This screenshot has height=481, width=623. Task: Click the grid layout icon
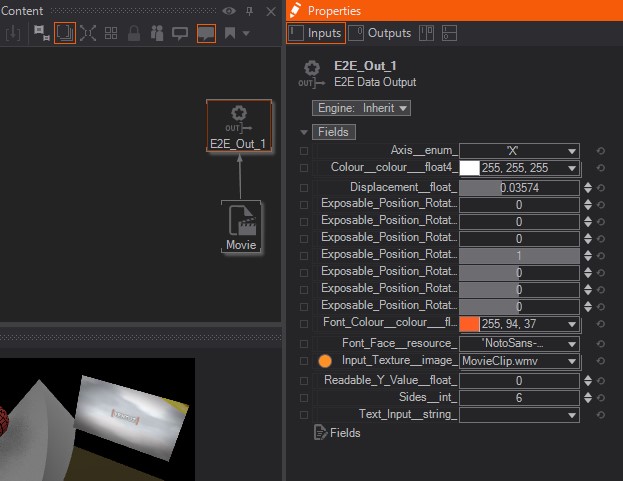[111, 33]
